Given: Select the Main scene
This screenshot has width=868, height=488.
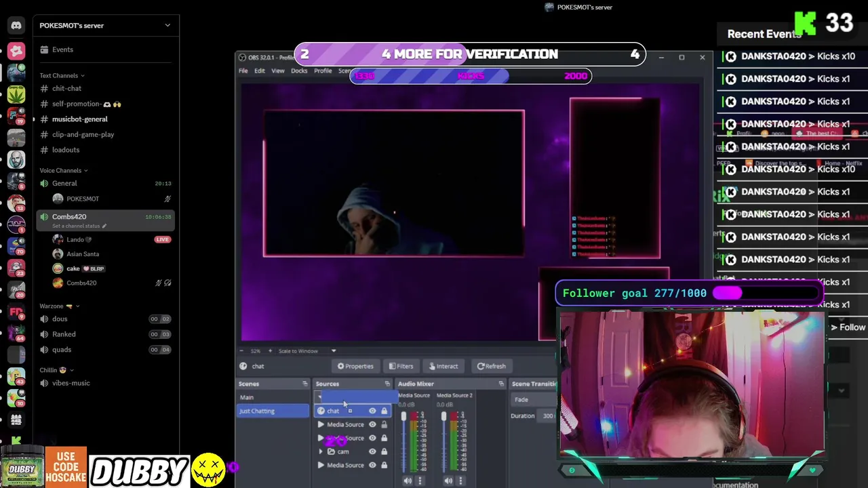Looking at the screenshot, I should tap(273, 398).
